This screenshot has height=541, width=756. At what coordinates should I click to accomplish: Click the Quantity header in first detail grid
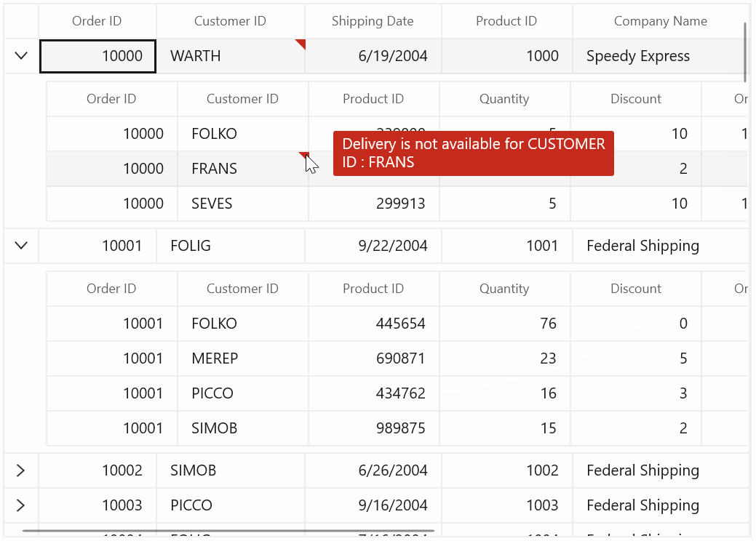[504, 99]
